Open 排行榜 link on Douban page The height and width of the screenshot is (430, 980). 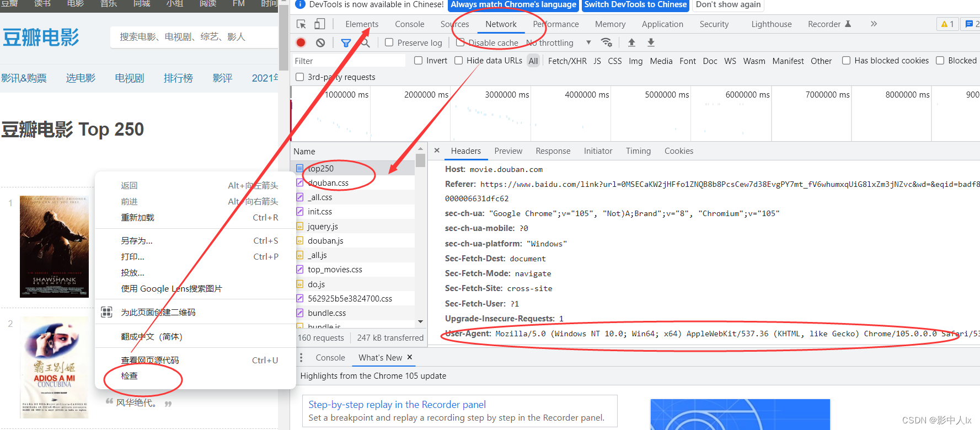[x=178, y=78]
